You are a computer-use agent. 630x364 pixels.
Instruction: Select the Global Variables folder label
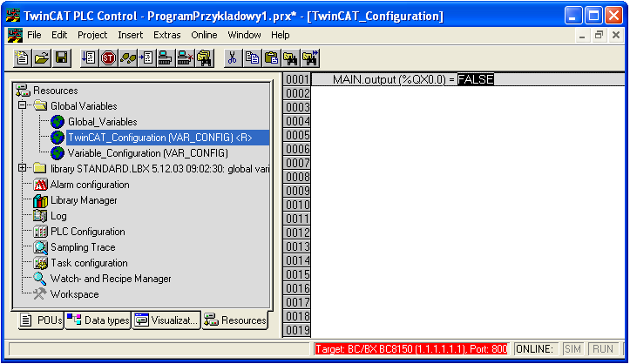84,106
